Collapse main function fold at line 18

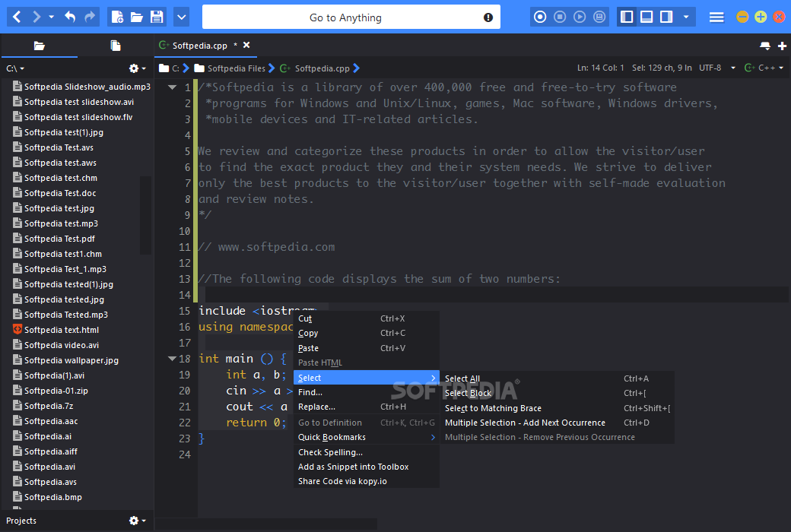tap(172, 359)
